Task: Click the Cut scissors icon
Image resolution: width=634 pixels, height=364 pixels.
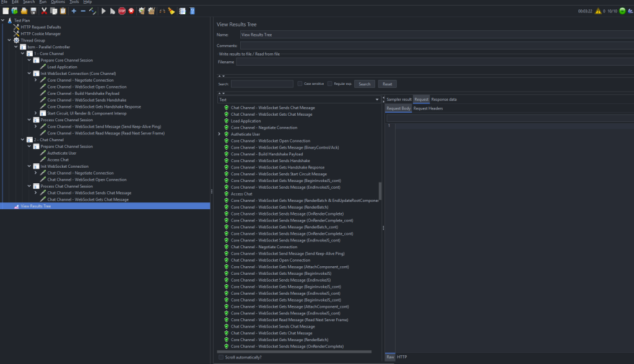Action: [x=44, y=11]
